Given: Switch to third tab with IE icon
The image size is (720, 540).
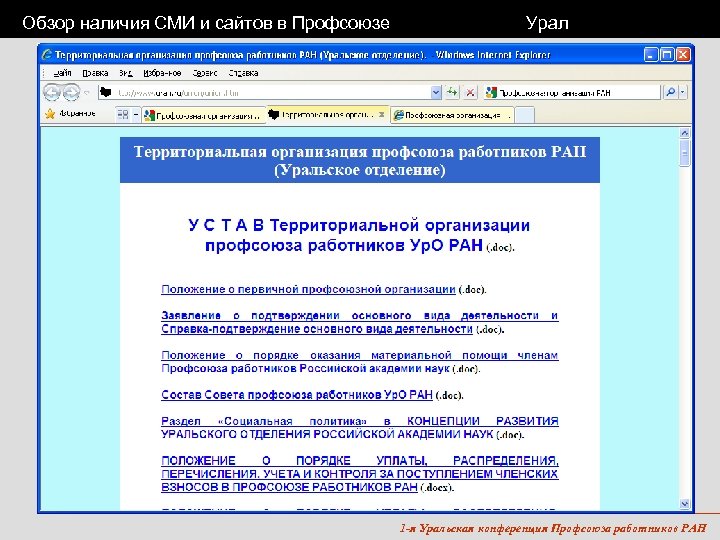Looking at the screenshot, I should click(452, 115).
